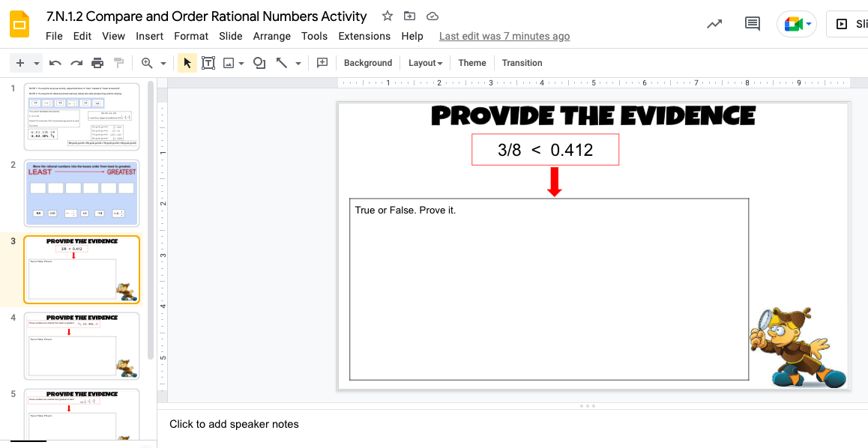This screenshot has width=868, height=448.
Task: Open the Extensions menu
Action: coord(364,36)
